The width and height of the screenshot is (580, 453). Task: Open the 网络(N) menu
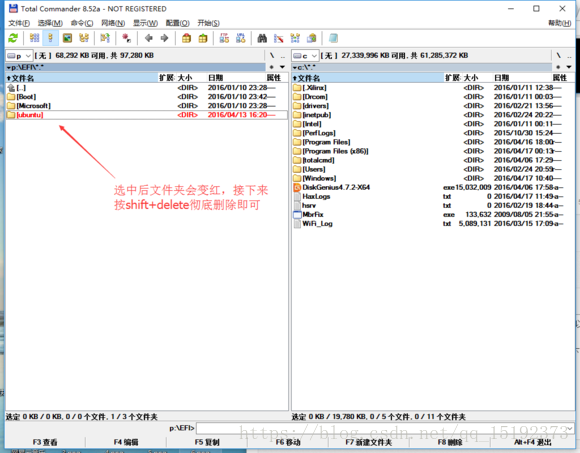tap(113, 23)
